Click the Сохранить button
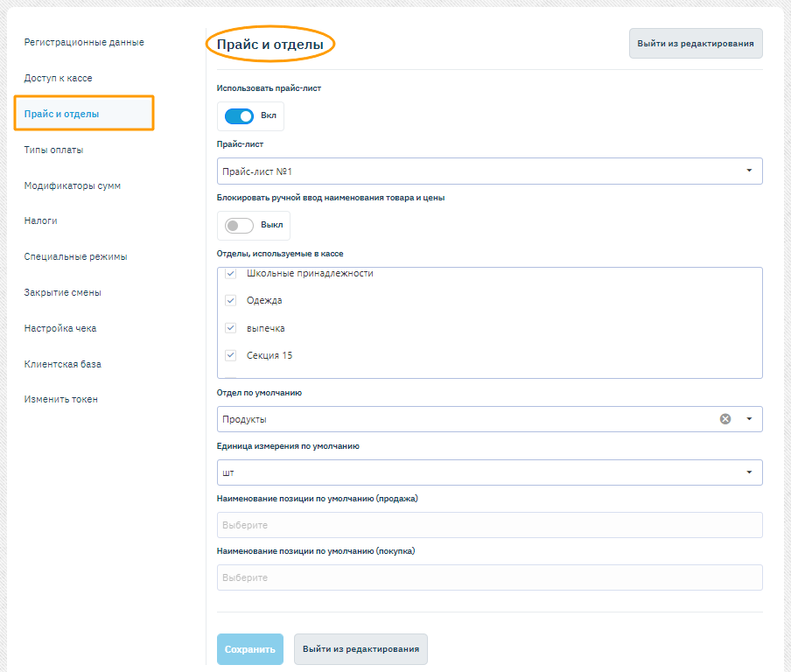Viewport: 791px width, 672px height. (x=249, y=649)
